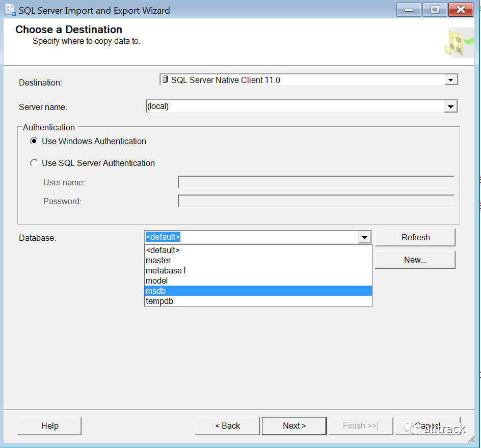Click the wizard icon in title bar

[10, 10]
